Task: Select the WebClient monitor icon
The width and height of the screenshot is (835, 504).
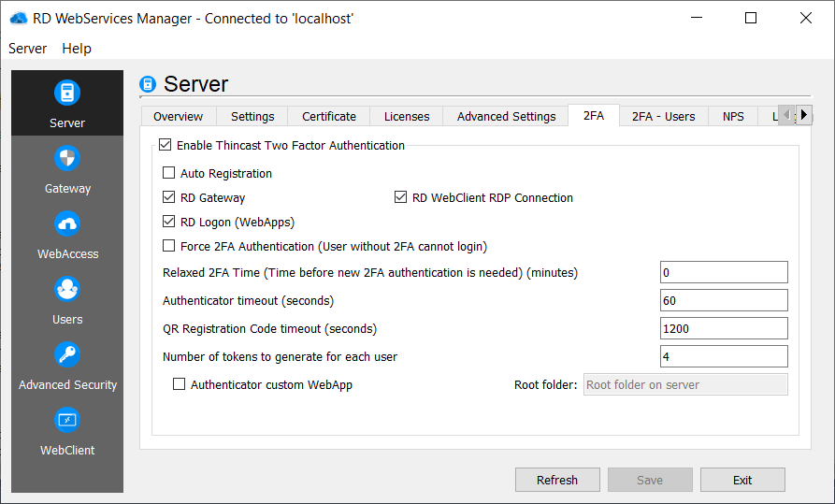Action: 67,421
